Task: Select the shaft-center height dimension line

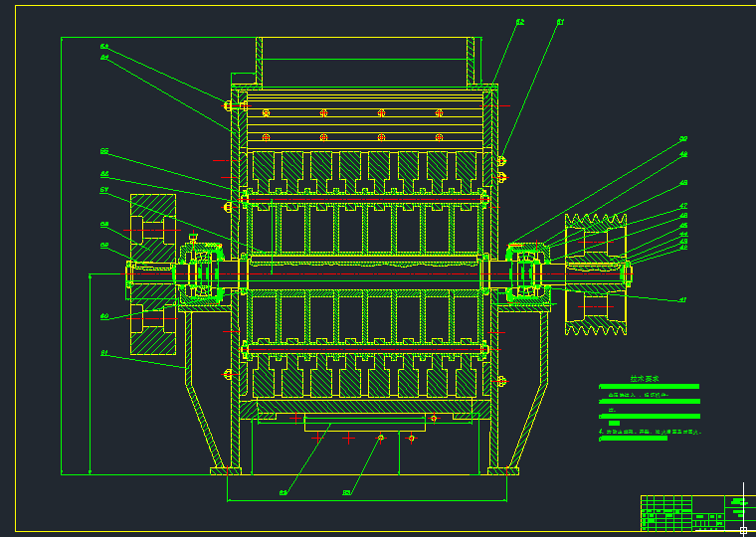Action: coord(91,375)
